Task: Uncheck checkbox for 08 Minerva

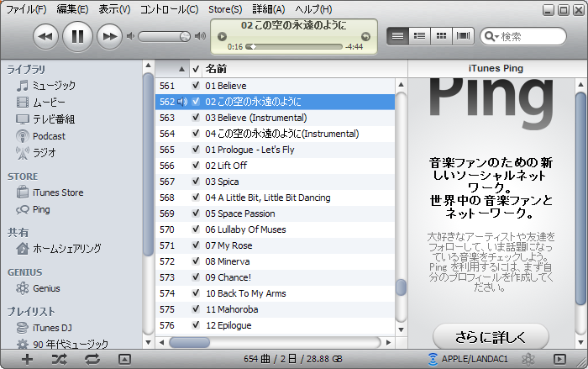Action: coord(196,261)
